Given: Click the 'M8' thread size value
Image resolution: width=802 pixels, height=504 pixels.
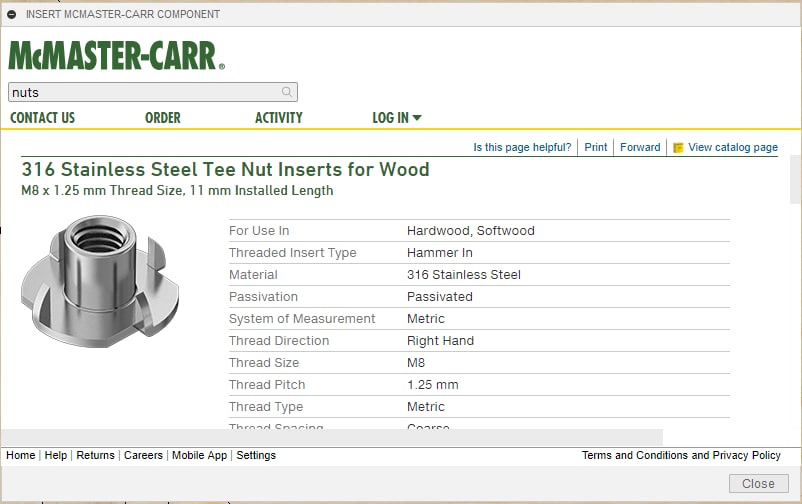Looking at the screenshot, I should tap(416, 363).
